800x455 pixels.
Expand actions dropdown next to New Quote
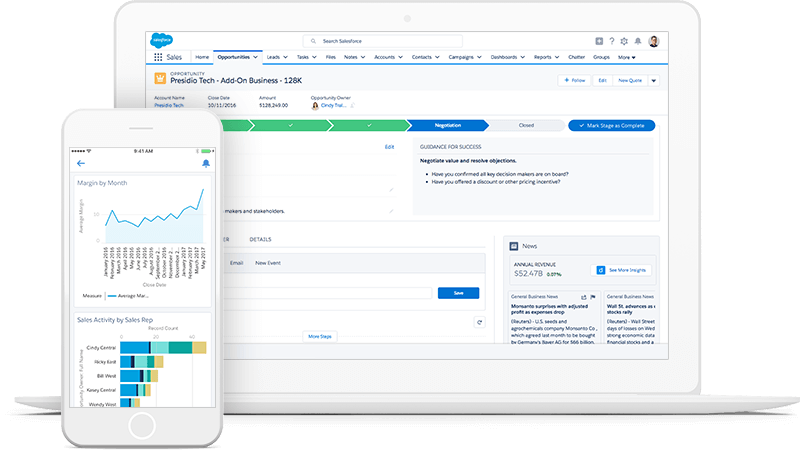coord(654,80)
